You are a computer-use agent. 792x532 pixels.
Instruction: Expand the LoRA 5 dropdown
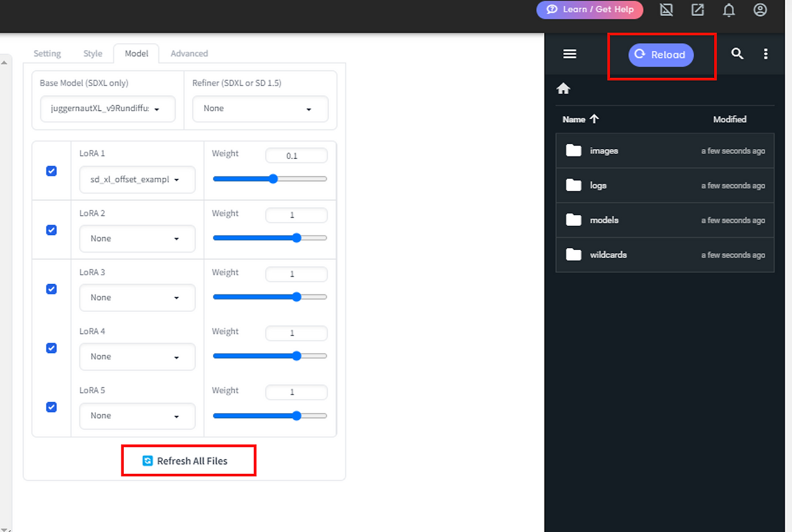(x=137, y=416)
